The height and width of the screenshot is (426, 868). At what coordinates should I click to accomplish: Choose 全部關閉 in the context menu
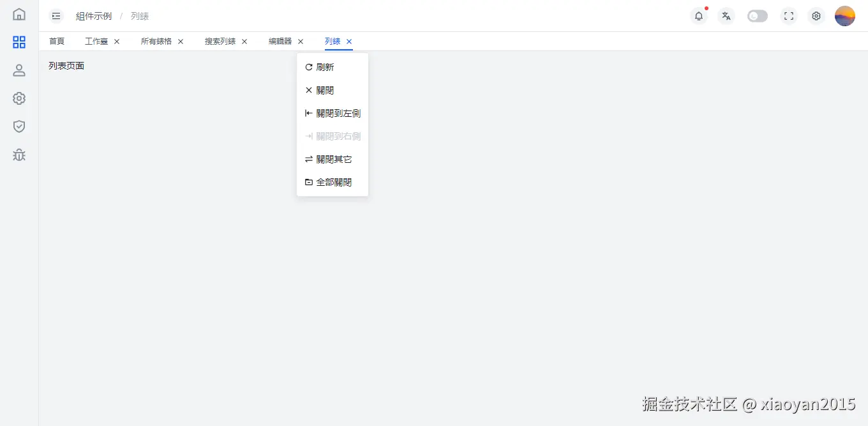pyautogui.click(x=333, y=182)
